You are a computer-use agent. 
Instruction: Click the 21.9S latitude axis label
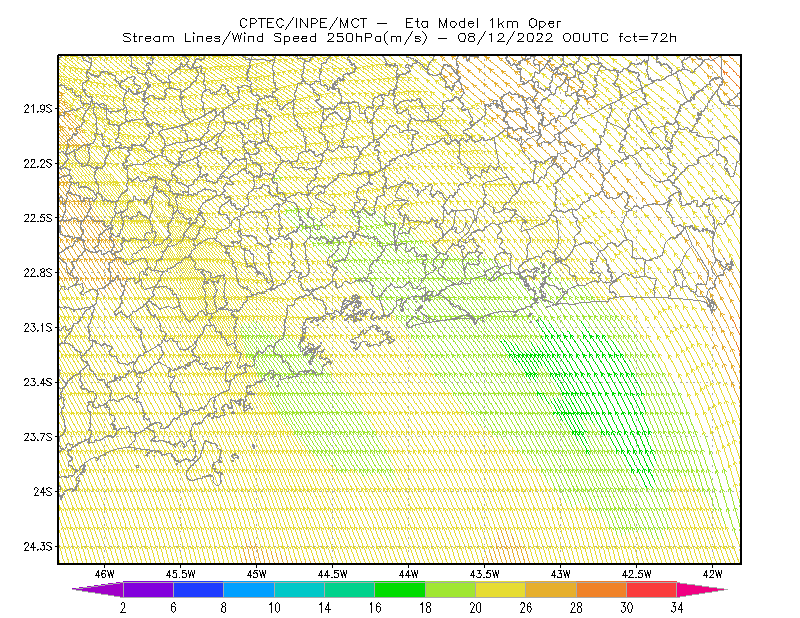[x=38, y=108]
